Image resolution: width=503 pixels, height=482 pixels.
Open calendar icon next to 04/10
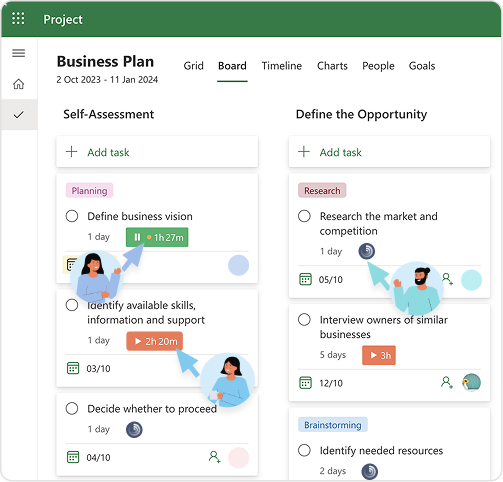tap(73, 457)
